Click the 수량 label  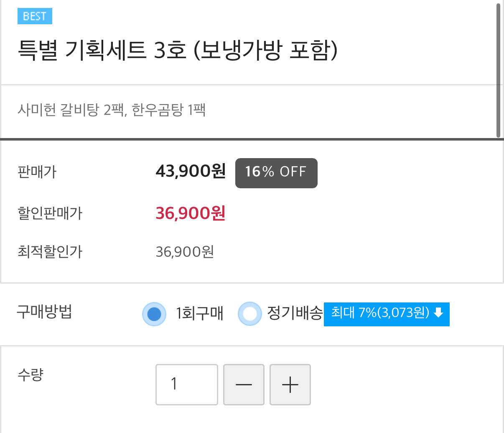point(31,374)
